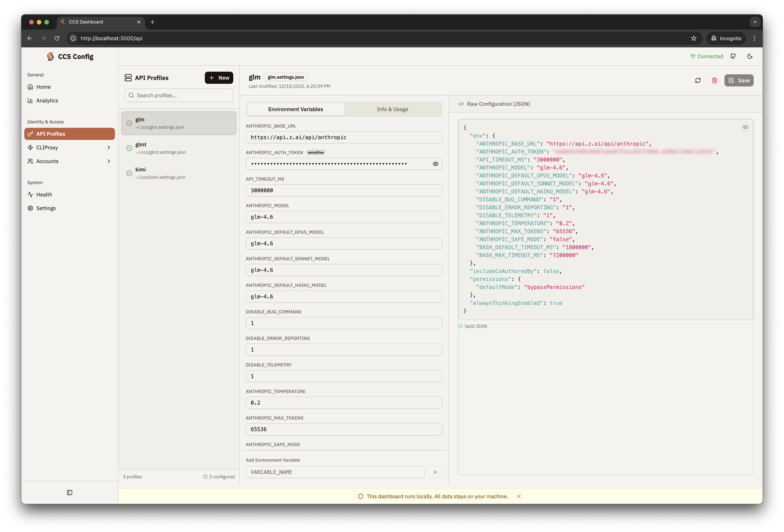Open Settings from the sidebar
Image resolution: width=784 pixels, height=532 pixels.
[46, 208]
